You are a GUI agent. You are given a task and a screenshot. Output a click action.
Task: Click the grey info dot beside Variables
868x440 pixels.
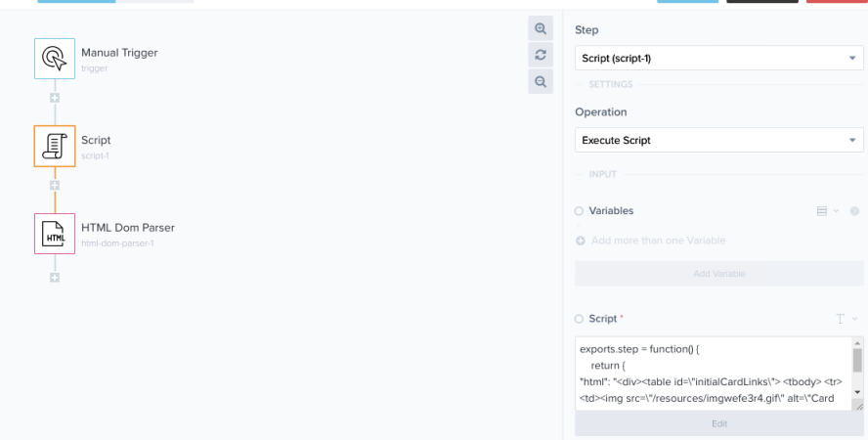click(854, 211)
